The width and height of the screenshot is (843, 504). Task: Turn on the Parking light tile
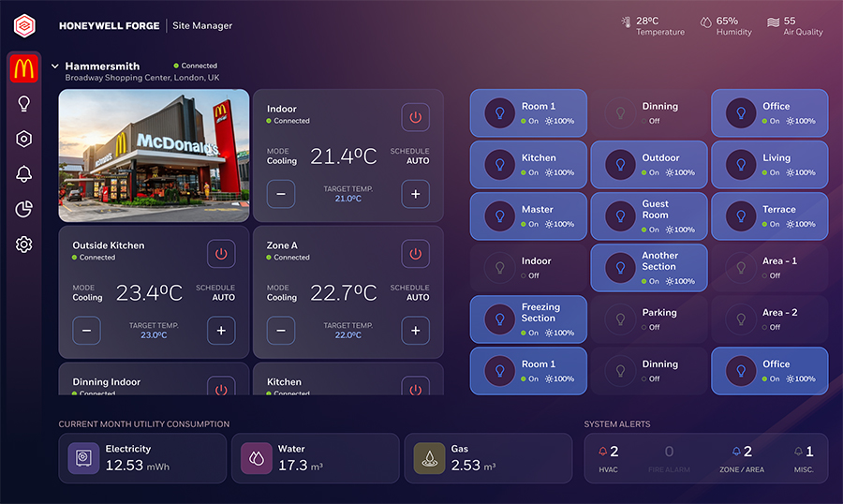pyautogui.click(x=648, y=319)
